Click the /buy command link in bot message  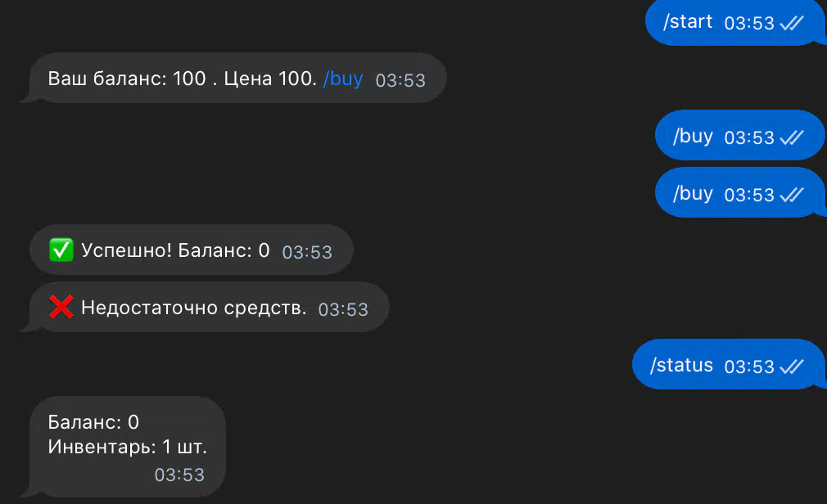343,79
